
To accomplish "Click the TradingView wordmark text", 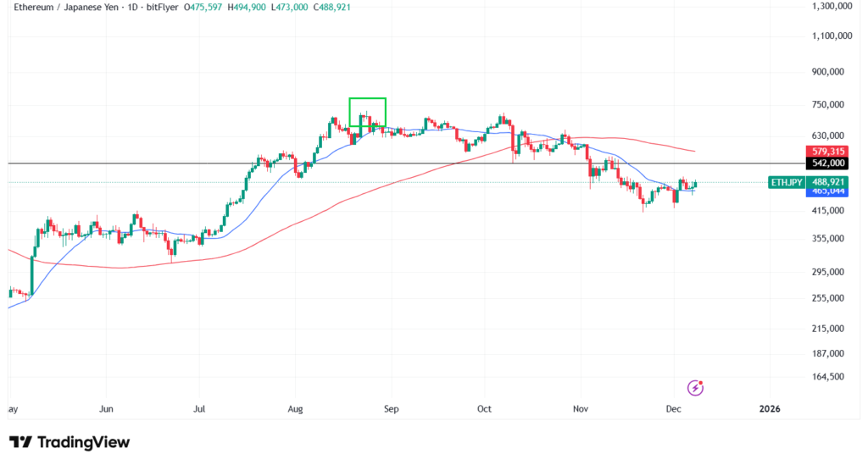I will click(x=83, y=442).
